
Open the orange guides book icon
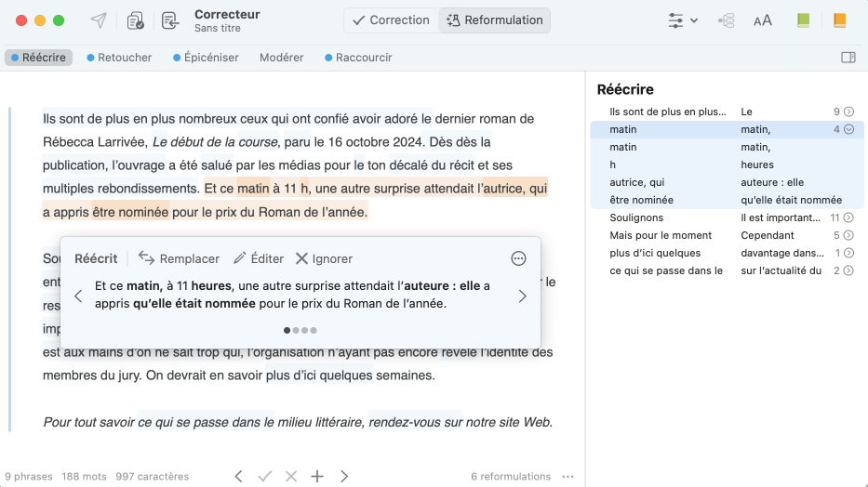(x=839, y=20)
